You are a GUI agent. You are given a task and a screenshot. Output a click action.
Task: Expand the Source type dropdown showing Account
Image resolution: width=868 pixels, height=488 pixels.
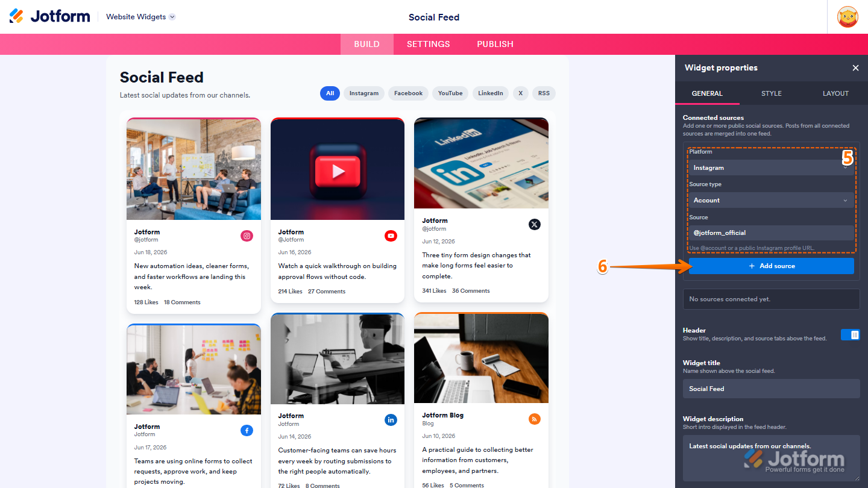[772, 200]
